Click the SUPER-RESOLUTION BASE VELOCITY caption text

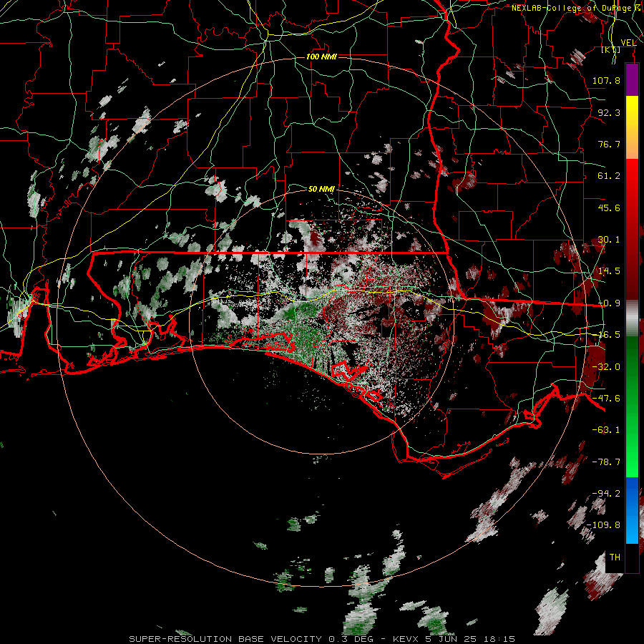click(225, 639)
